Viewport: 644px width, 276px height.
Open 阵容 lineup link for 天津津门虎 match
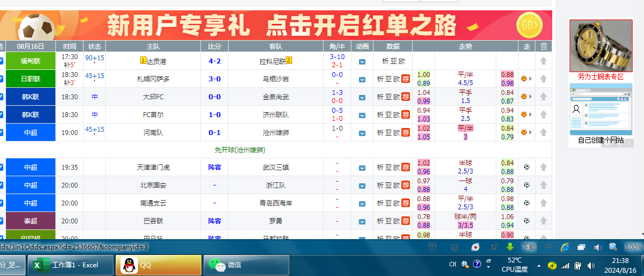click(x=214, y=168)
